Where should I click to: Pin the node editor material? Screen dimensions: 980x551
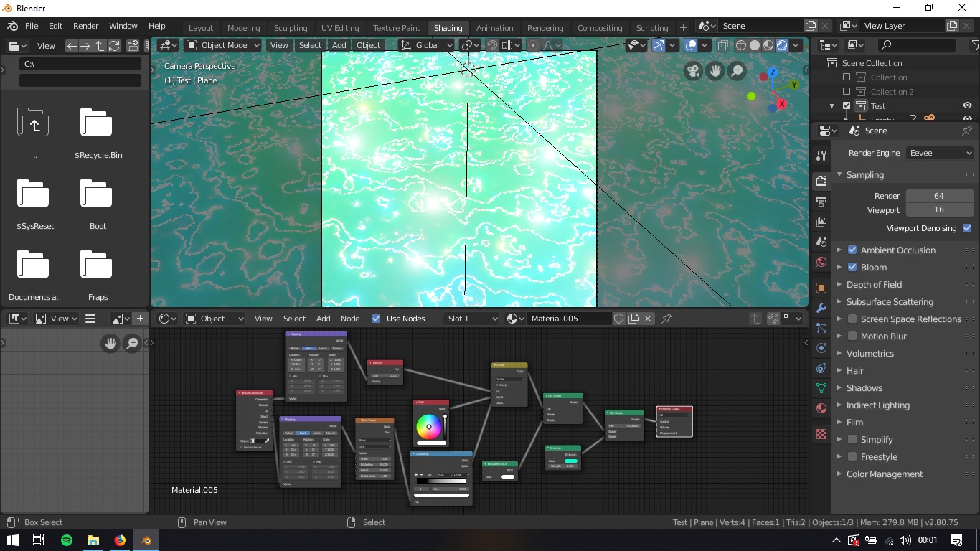click(666, 319)
